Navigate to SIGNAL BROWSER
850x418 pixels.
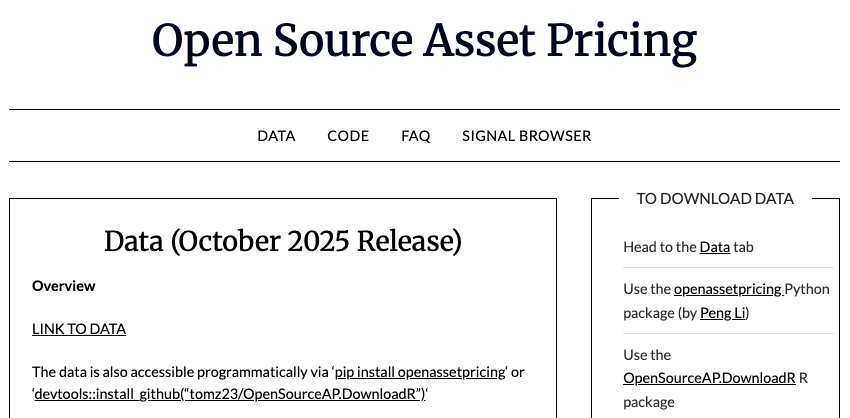526,136
